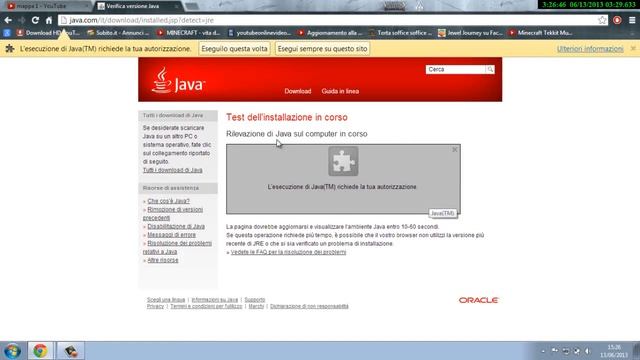Reload the page with the refresh icon

click(x=35, y=20)
